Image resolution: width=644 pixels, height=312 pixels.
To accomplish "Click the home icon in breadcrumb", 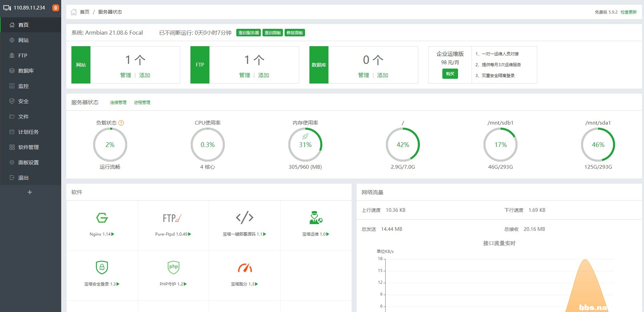I will pos(73,12).
